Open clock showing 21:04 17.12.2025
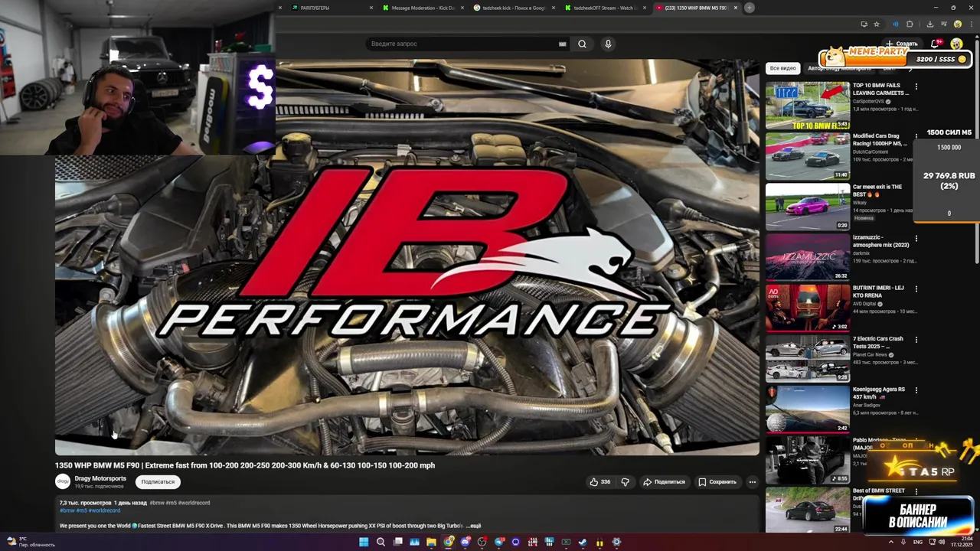 [962, 542]
